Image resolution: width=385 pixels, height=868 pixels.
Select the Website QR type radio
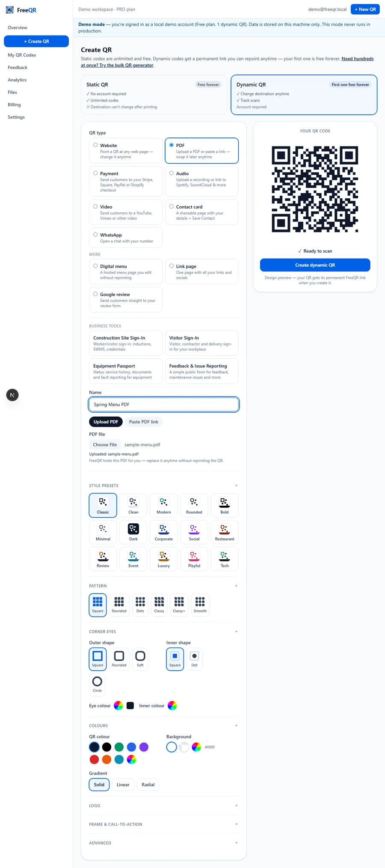coord(95,145)
